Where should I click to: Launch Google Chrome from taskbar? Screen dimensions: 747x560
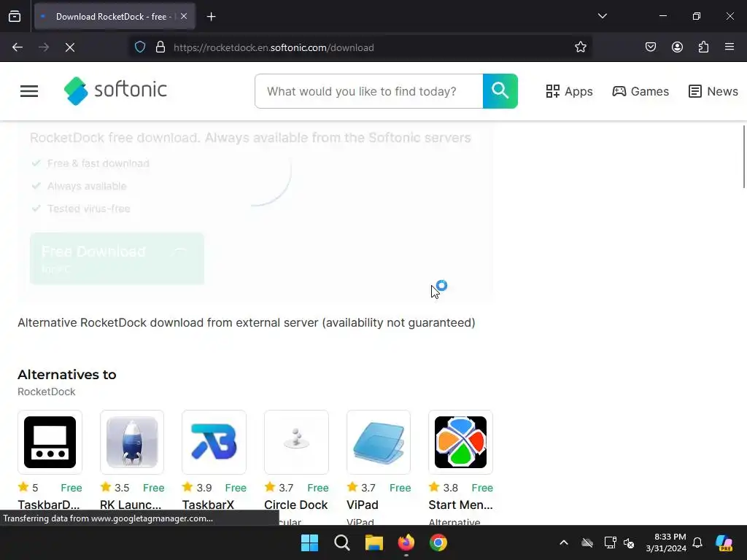[x=438, y=542]
